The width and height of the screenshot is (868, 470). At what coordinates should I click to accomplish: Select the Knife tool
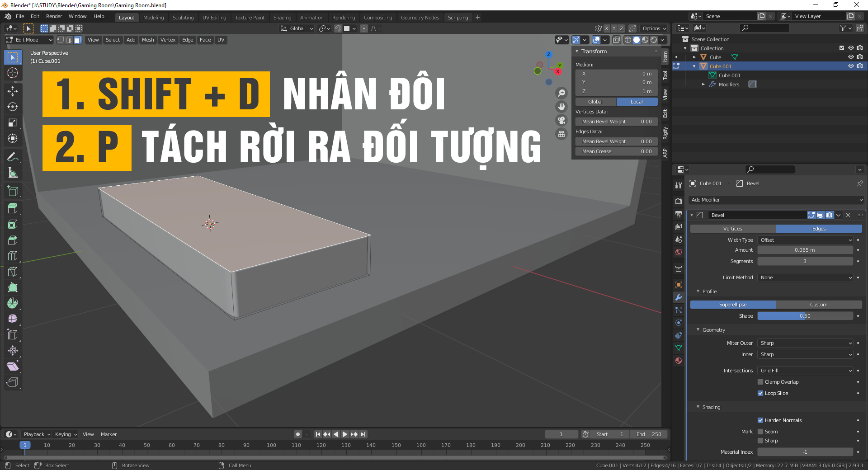click(x=13, y=272)
